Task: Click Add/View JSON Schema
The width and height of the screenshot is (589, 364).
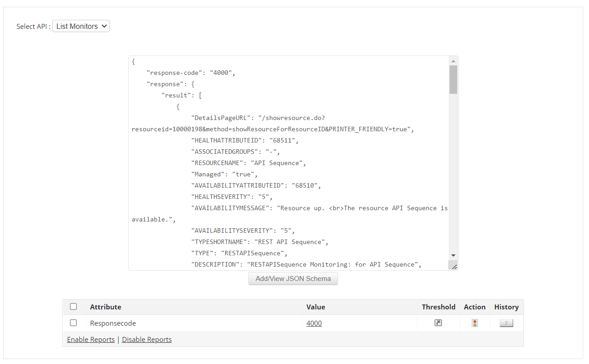Action: click(x=292, y=278)
